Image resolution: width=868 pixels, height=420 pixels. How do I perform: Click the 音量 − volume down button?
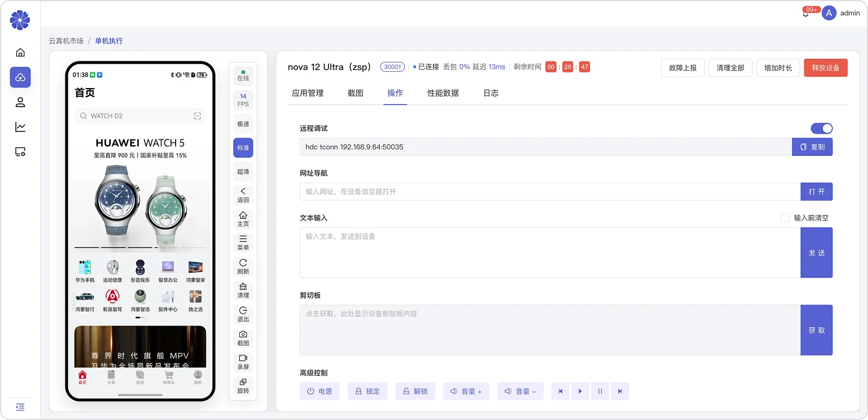pos(520,391)
